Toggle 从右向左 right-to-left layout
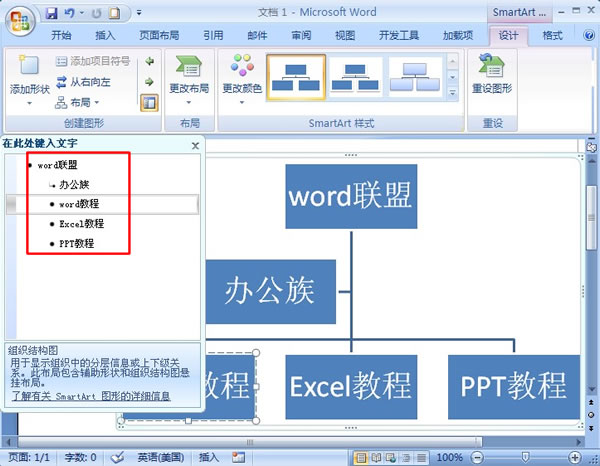This screenshot has width=600, height=466. click(83, 82)
